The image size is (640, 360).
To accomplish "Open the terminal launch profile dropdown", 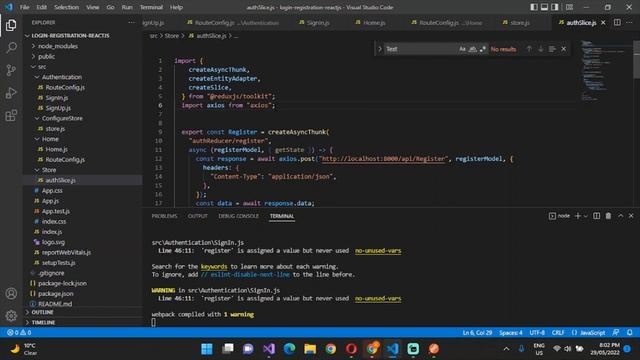I will pos(585,216).
